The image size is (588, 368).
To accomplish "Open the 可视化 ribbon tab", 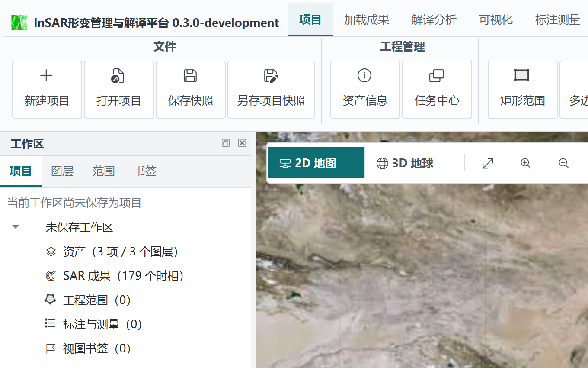I will (x=496, y=20).
